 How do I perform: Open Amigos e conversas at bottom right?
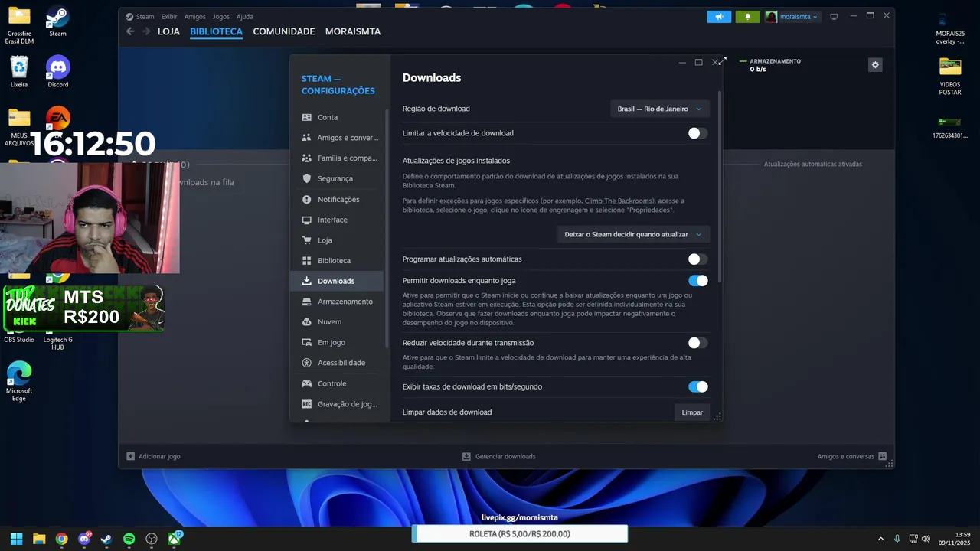(852, 456)
